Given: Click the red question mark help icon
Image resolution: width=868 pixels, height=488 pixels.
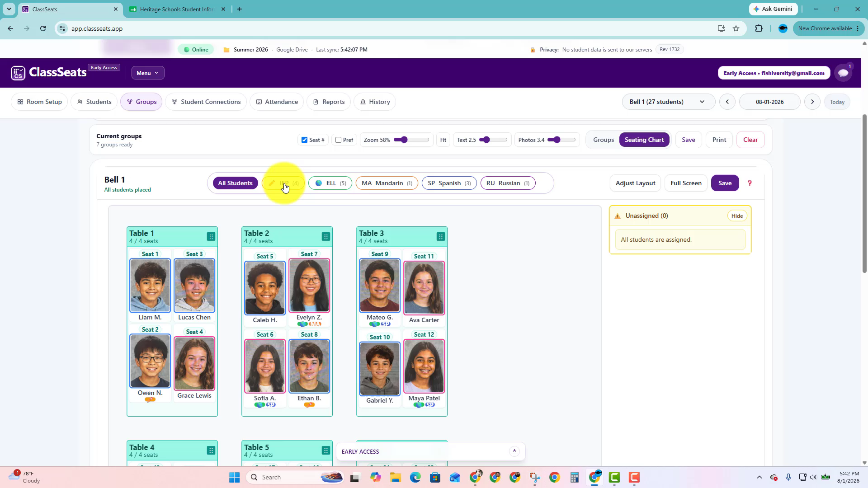Looking at the screenshot, I should pos(750,183).
